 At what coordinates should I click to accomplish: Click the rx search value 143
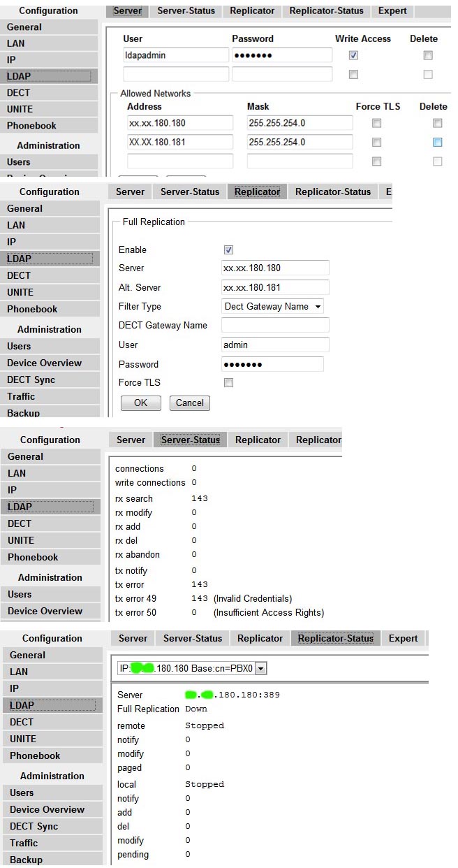point(200,498)
